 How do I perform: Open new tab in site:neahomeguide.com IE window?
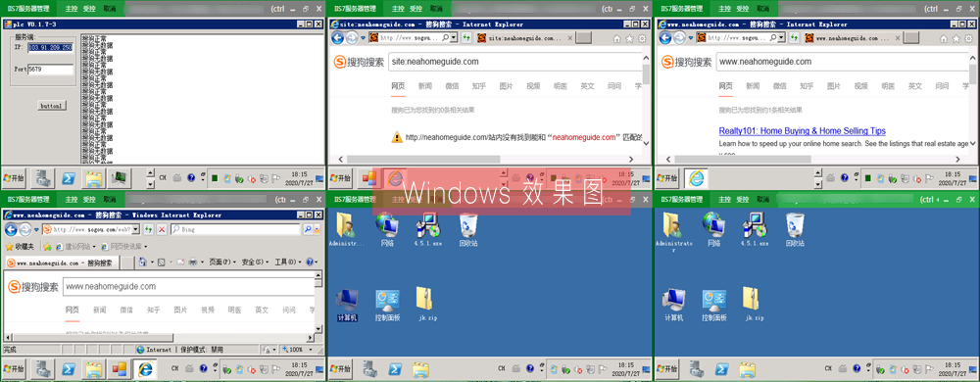583,38
